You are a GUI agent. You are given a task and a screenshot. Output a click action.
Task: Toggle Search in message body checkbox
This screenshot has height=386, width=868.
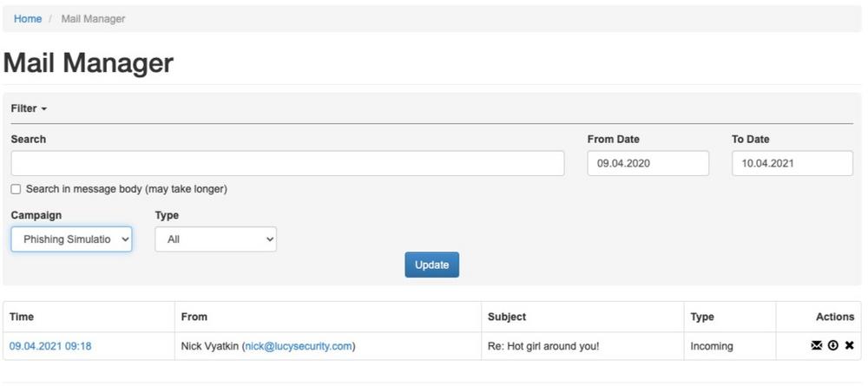(x=16, y=189)
